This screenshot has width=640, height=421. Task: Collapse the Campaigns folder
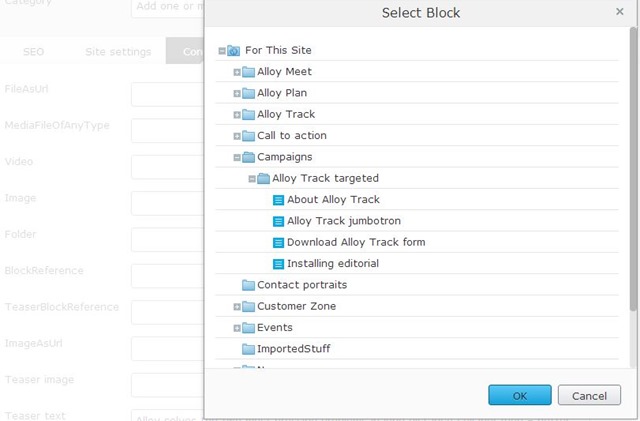pos(237,158)
